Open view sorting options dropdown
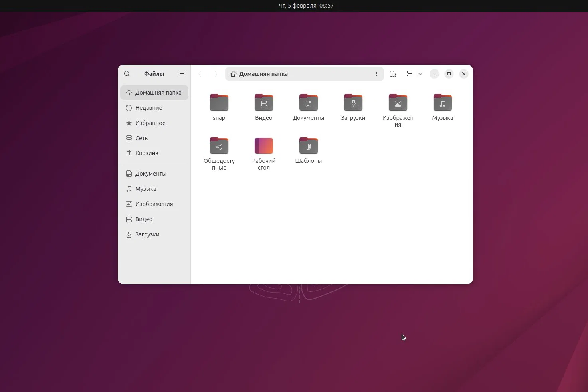Screen dimensions: 588x392 [x=420, y=74]
